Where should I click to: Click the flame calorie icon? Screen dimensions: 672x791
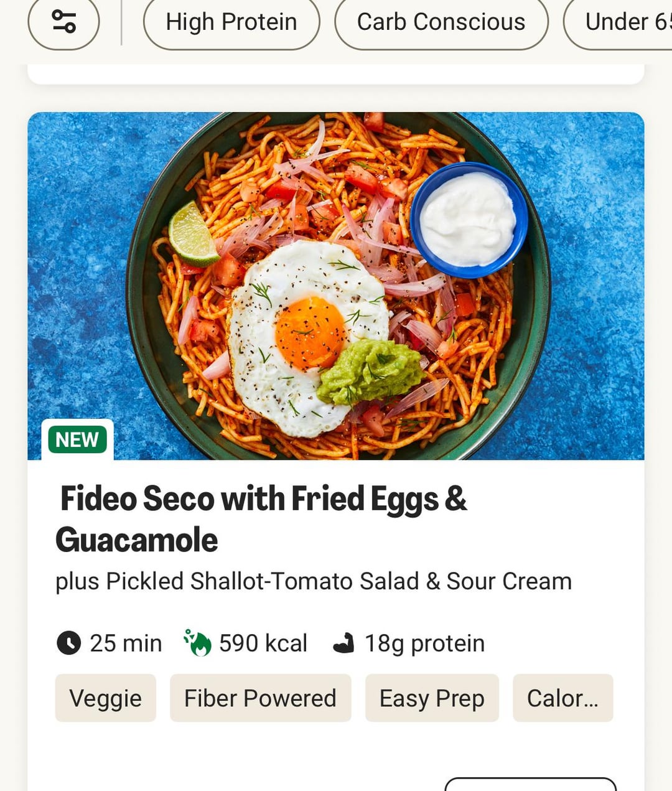(197, 643)
